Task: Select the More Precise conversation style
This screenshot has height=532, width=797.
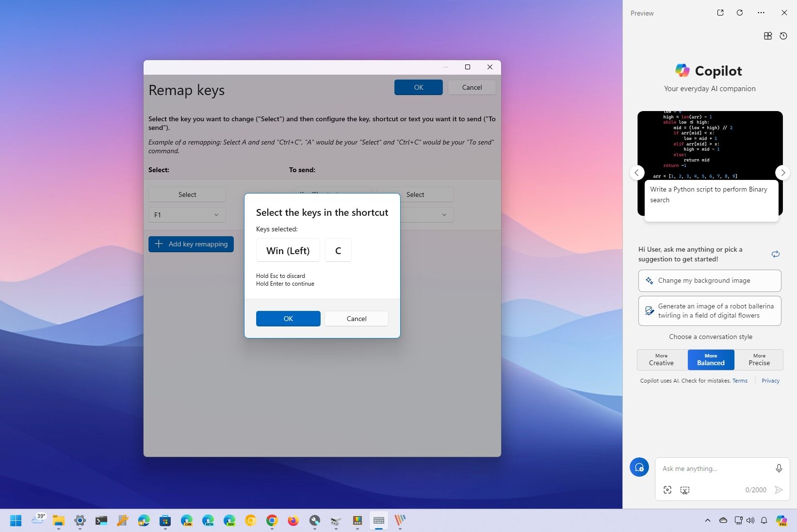Action: [x=759, y=359]
